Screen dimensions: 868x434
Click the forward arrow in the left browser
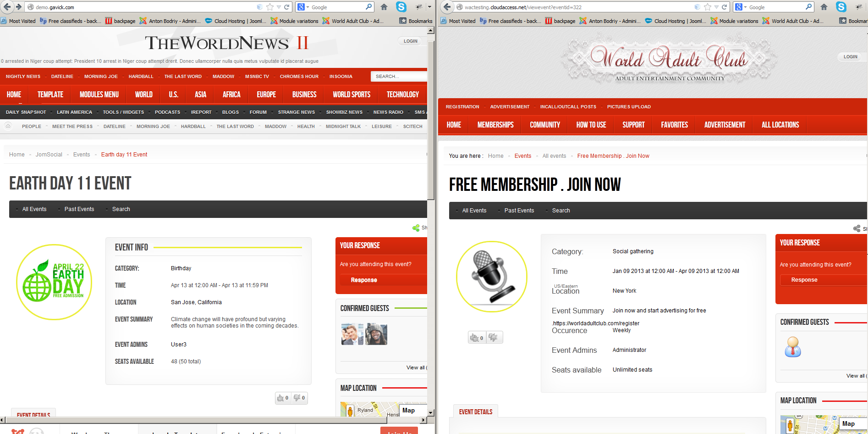click(x=18, y=7)
